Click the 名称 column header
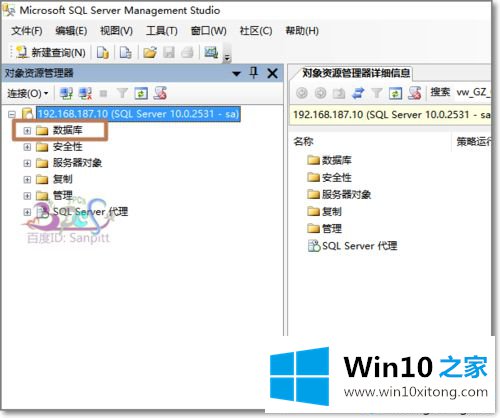Image resolution: width=500 pixels, height=418 pixels. (x=303, y=142)
